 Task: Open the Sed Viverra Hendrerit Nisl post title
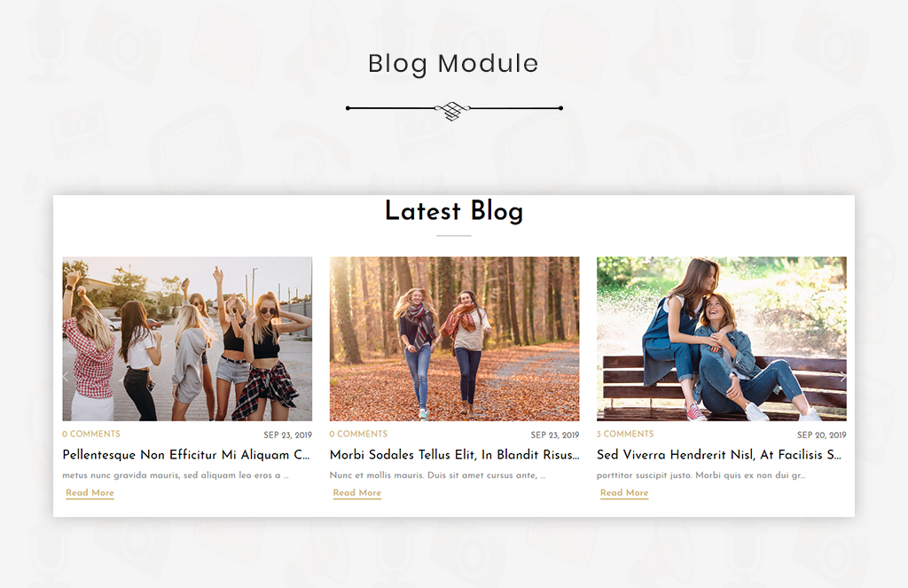click(x=718, y=455)
